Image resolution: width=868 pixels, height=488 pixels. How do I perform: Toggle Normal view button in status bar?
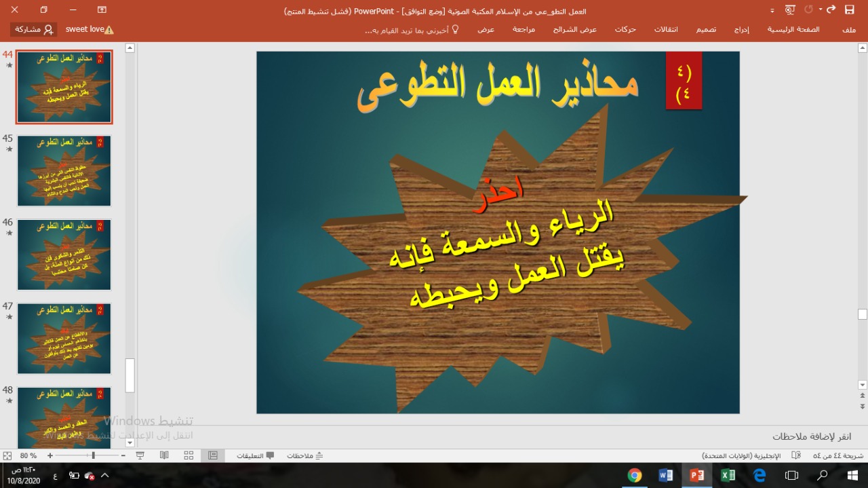212,455
